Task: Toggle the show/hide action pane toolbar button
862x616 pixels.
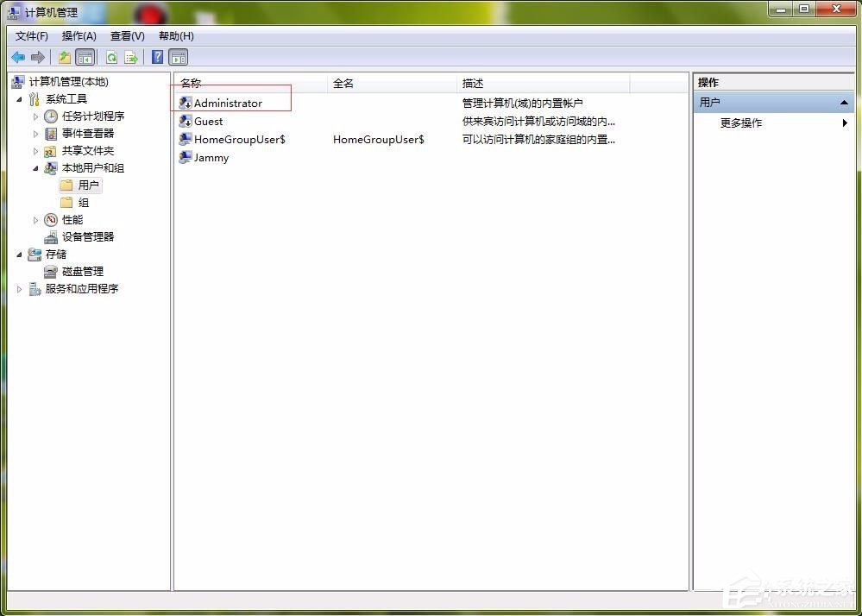Action: click(178, 57)
